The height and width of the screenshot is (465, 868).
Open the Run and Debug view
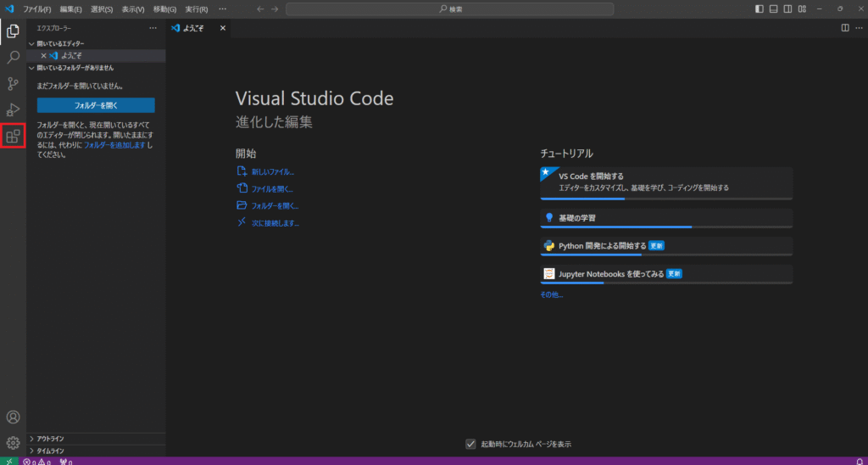pyautogui.click(x=13, y=109)
